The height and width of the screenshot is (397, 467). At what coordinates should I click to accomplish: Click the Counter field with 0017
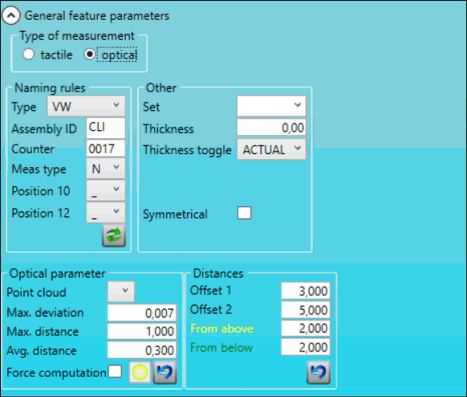click(x=106, y=148)
